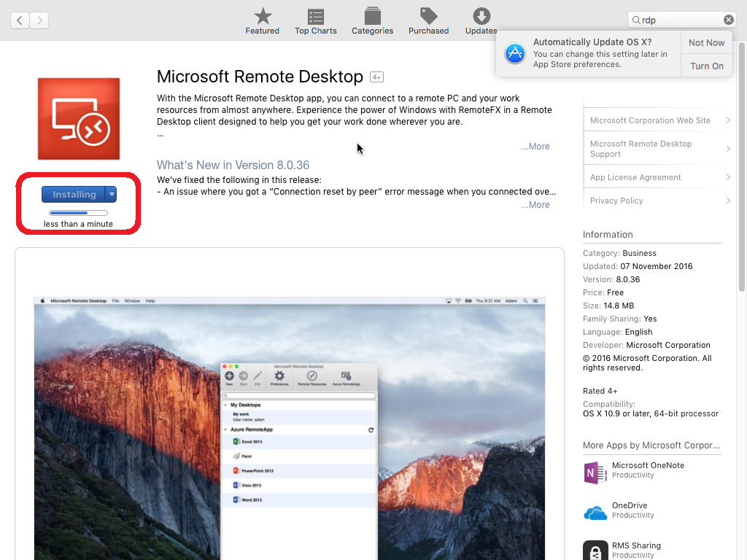747x560 pixels.
Task: Open the Categories tab
Action: (x=372, y=21)
